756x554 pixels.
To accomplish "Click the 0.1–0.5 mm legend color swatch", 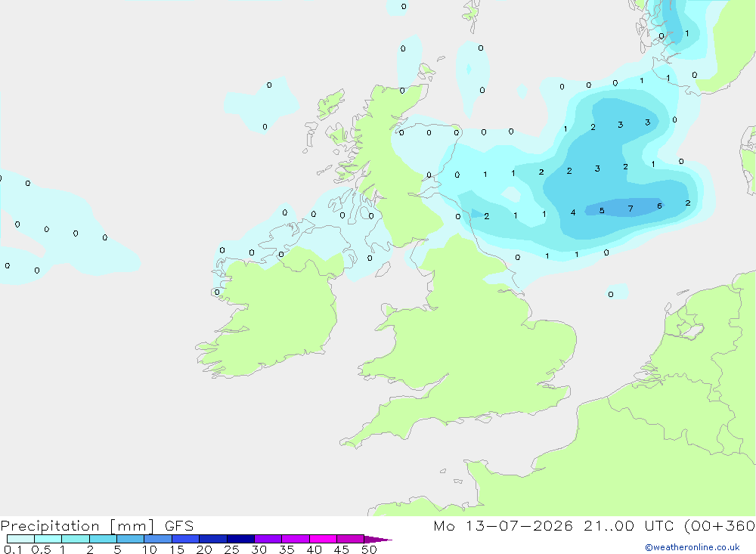I will pyautogui.click(x=20, y=539).
